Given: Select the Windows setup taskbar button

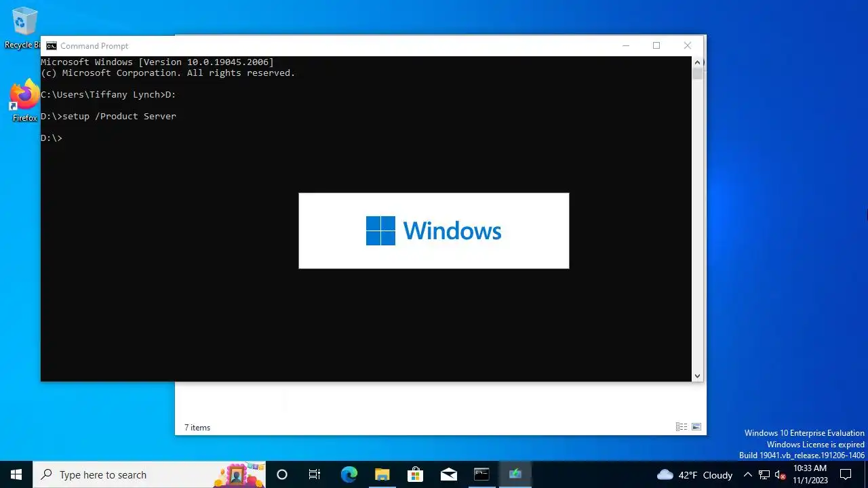Looking at the screenshot, I should (515, 474).
